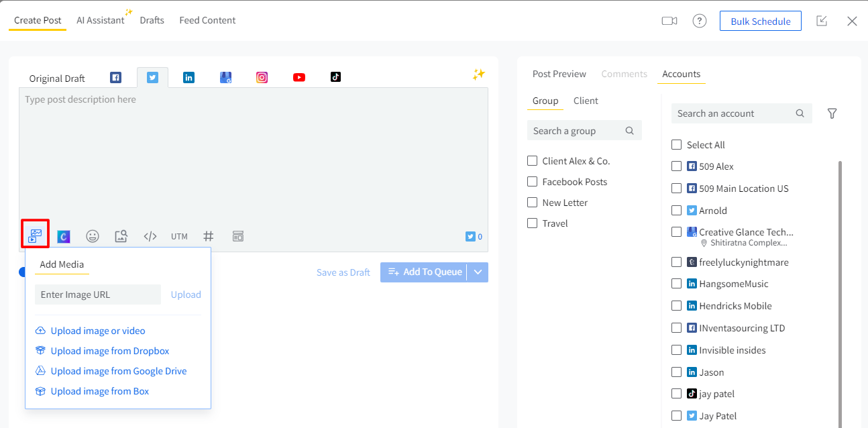Check the Select All accounts checkbox
The height and width of the screenshot is (428, 868).
(676, 145)
